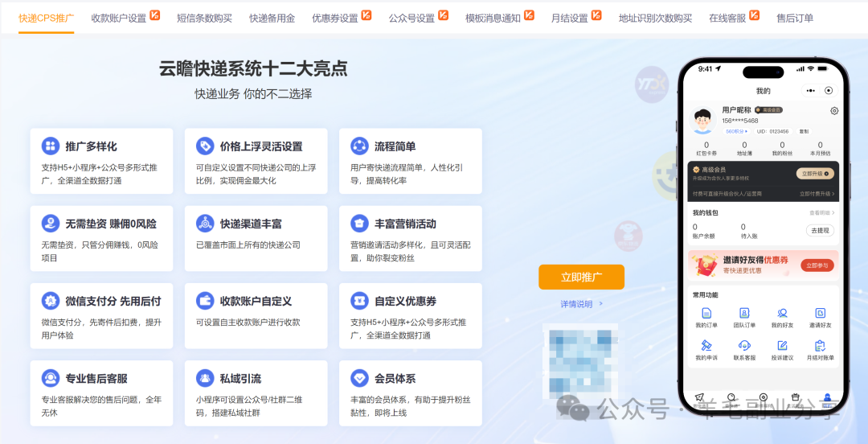Tap 投诉建议 edit icon in phone
This screenshot has width=868, height=444.
pos(782,345)
